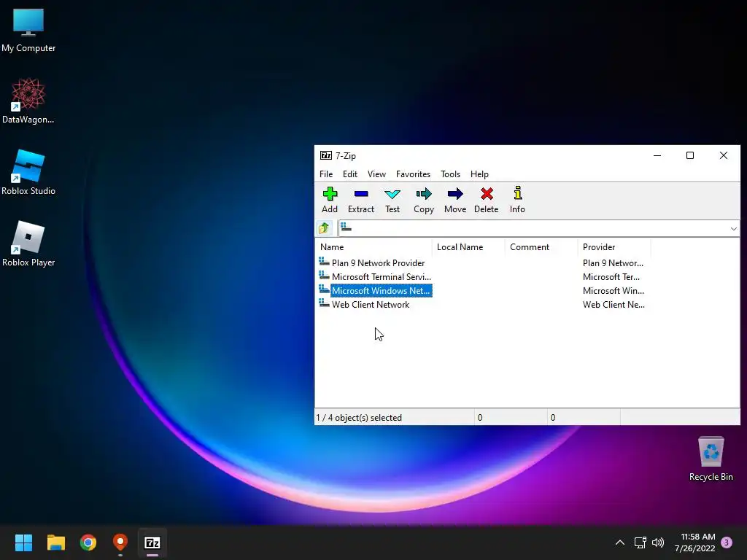
Task: Open the Help menu
Action: (479, 174)
